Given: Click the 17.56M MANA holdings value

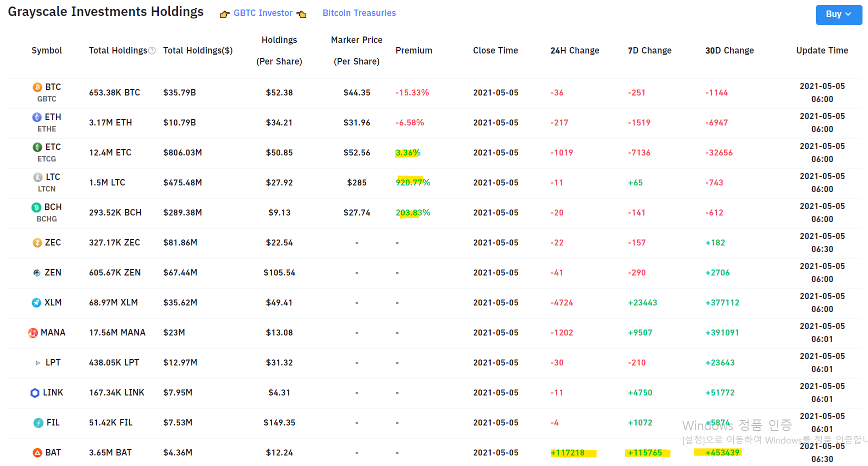Looking at the screenshot, I should tap(117, 332).
